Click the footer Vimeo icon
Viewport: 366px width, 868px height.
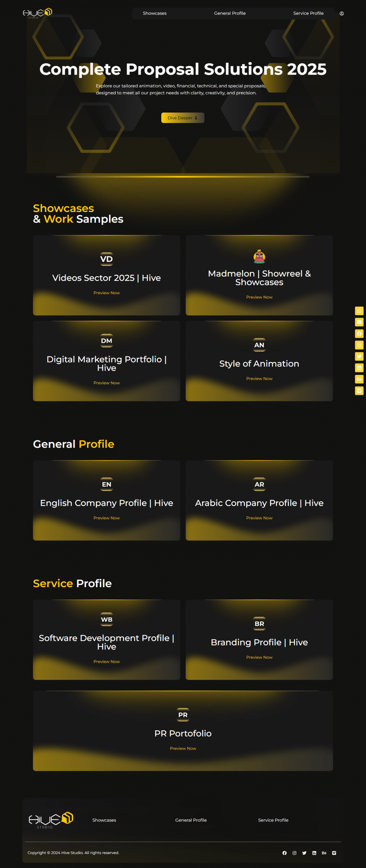(x=334, y=853)
